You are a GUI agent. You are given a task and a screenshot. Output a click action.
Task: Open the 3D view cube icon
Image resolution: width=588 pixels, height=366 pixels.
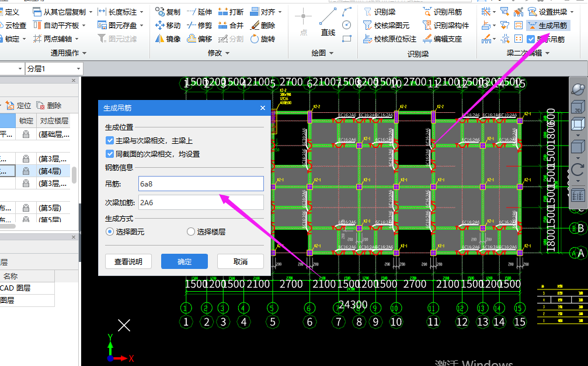[x=578, y=106]
